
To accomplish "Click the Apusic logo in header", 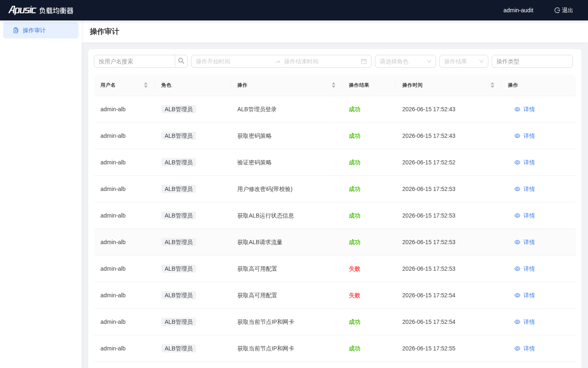I will pos(41,10).
